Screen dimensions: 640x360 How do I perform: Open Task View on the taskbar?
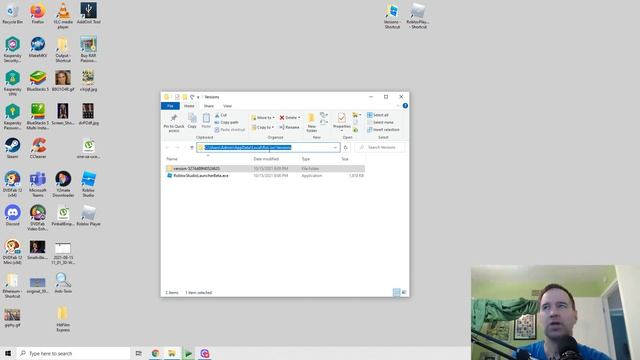[139, 353]
